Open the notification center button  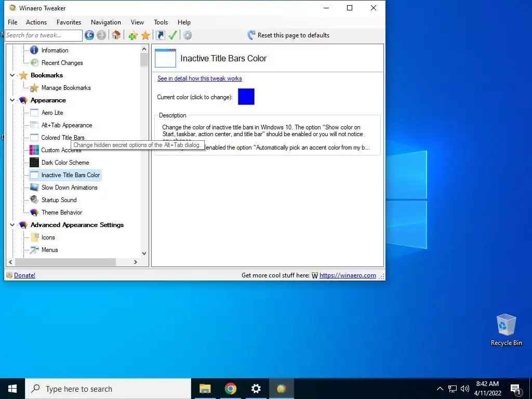click(516, 389)
